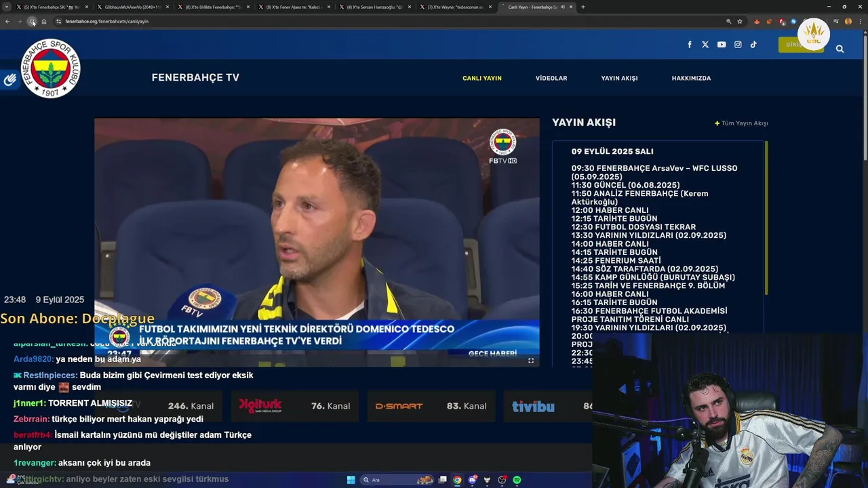Open Task View on the taskbar
The width and height of the screenshot is (868, 488).
[443, 480]
